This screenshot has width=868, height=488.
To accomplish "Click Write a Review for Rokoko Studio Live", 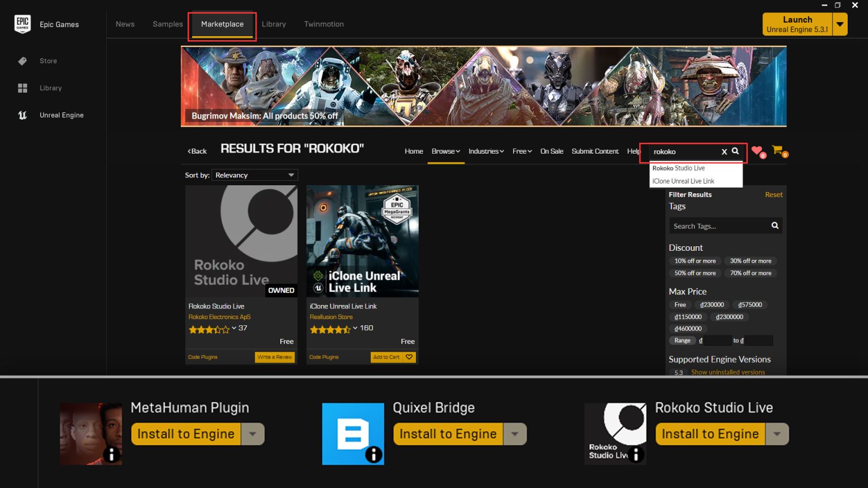I will click(275, 357).
